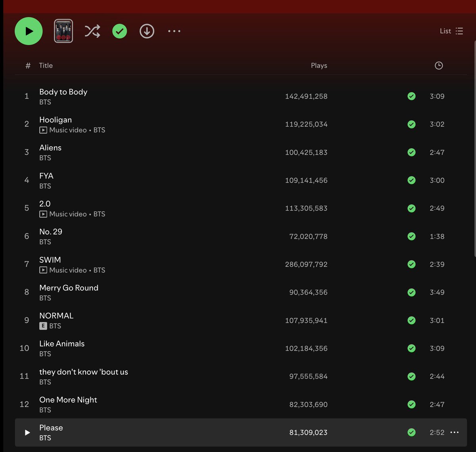Select the track title Like Animals
The width and height of the screenshot is (476, 452).
click(x=62, y=344)
